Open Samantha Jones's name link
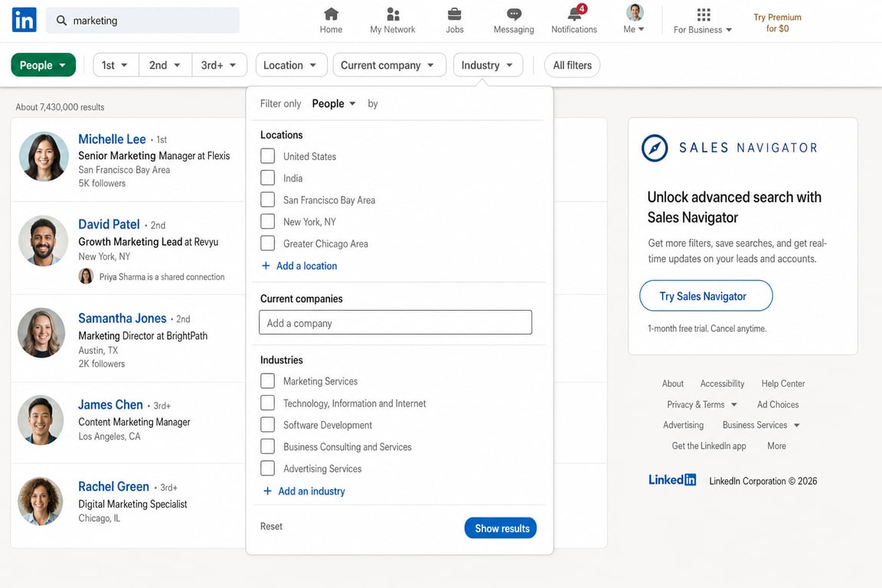This screenshot has width=882, height=588. [x=122, y=318]
